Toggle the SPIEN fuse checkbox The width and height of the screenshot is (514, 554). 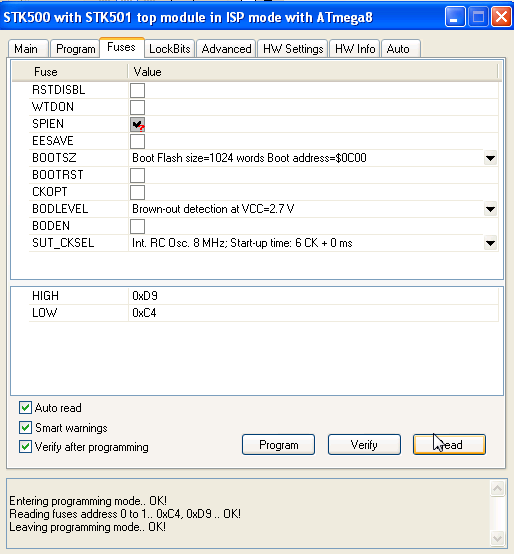click(x=137, y=124)
